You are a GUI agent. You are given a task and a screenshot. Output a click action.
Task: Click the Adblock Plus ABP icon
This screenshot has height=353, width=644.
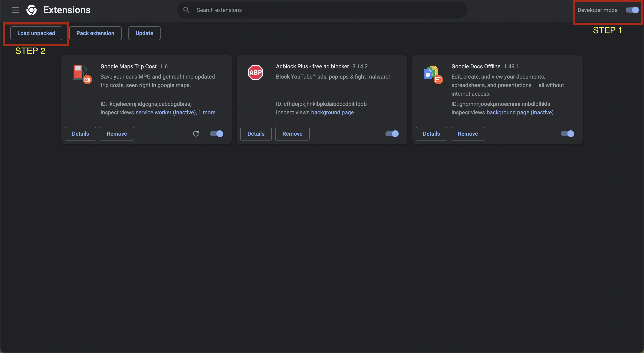256,72
